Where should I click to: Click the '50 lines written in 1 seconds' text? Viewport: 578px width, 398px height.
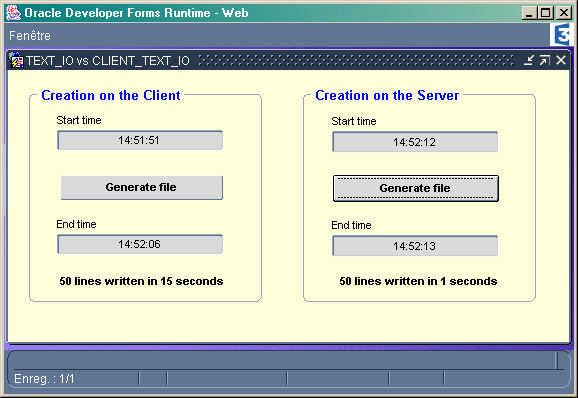(x=418, y=281)
